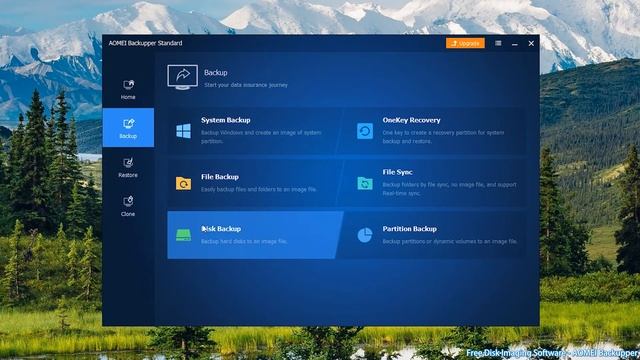Click 'Backup hard disks to an image file' description
Image resolution: width=640 pixels, height=360 pixels.
pos(244,241)
